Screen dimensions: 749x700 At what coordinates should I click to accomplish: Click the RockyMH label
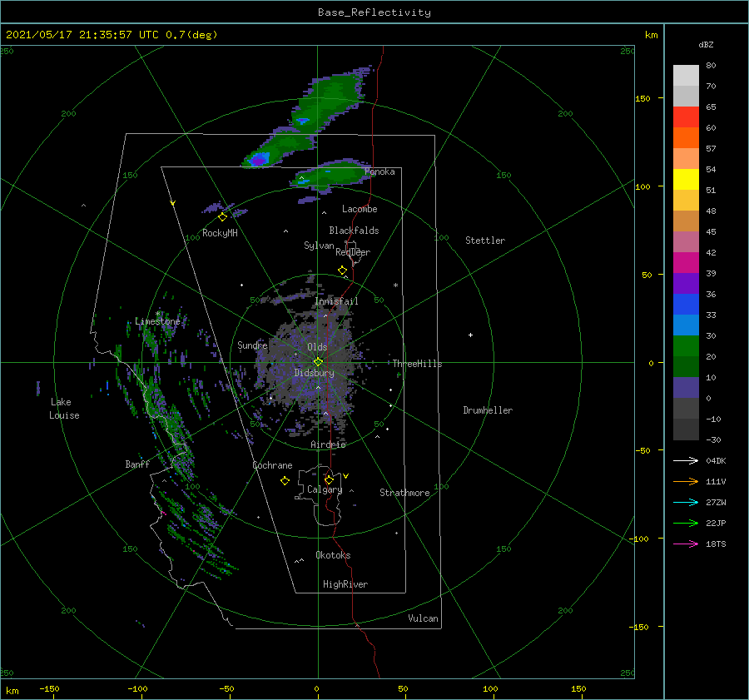pyautogui.click(x=220, y=233)
